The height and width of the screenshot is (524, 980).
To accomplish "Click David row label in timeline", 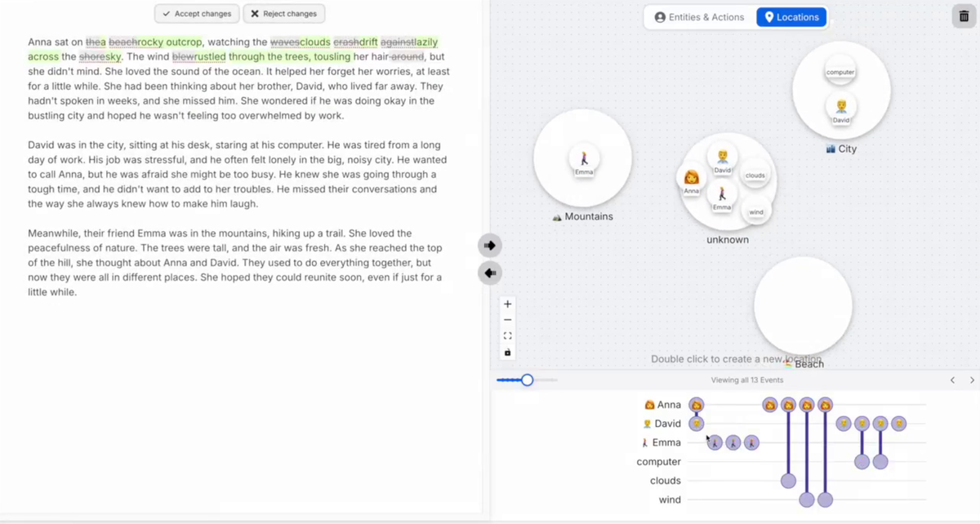I will pyautogui.click(x=661, y=424).
